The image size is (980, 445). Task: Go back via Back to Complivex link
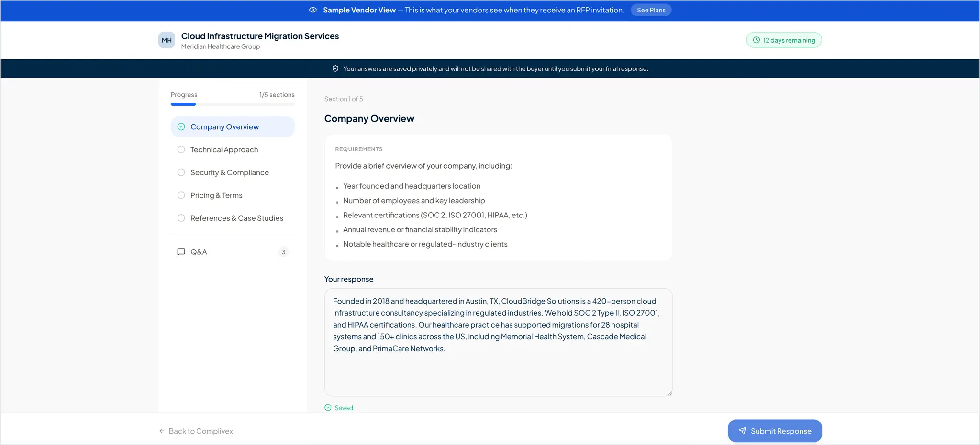tap(196, 431)
